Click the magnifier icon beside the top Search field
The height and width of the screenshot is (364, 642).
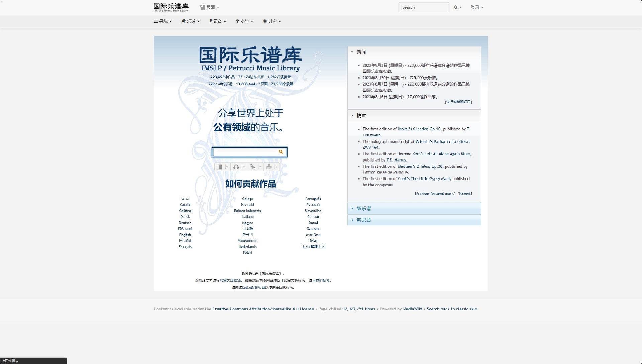tap(455, 7)
